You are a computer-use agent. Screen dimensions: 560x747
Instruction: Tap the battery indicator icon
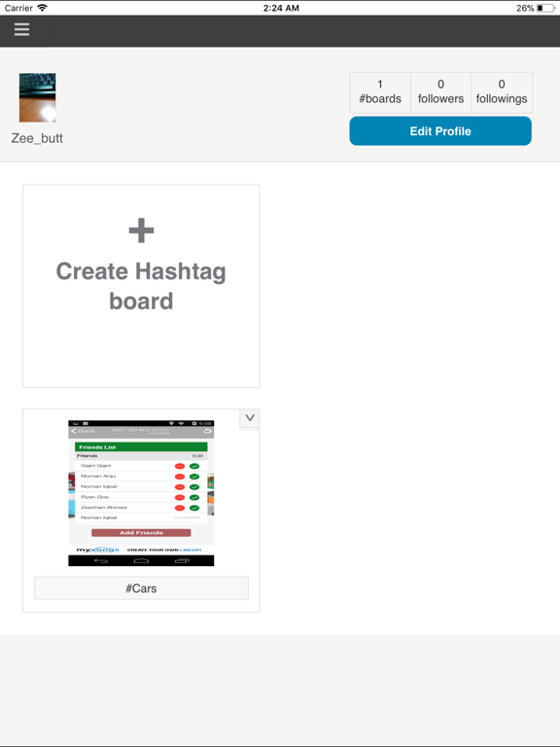click(545, 8)
